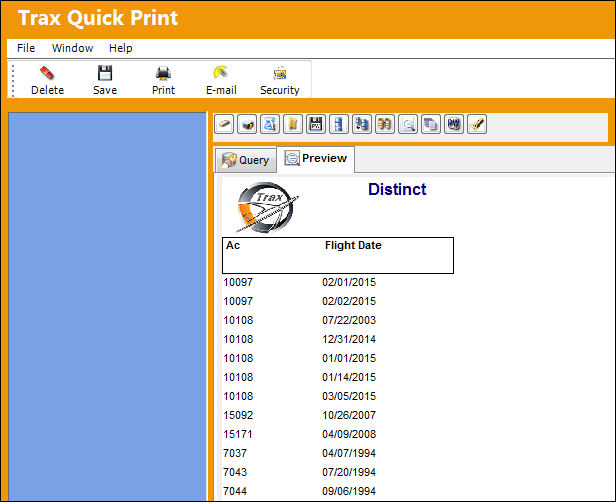Click date cell 09/06/1994
616x502 pixels.
coord(349,491)
